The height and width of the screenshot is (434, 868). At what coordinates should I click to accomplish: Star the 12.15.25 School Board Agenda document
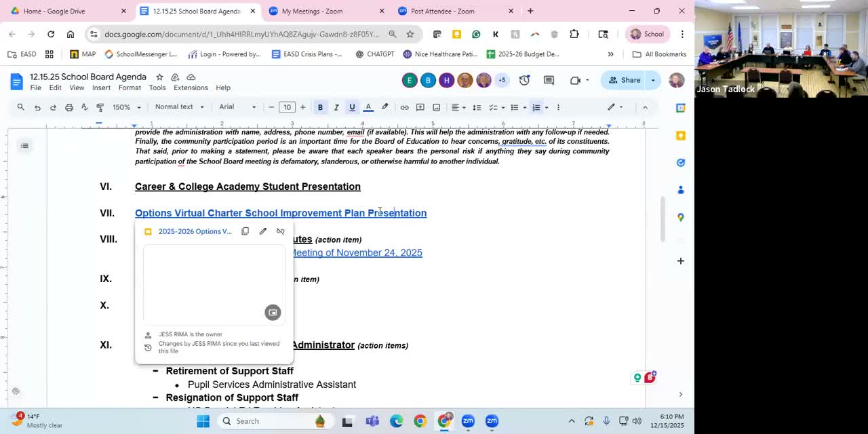pos(159,77)
